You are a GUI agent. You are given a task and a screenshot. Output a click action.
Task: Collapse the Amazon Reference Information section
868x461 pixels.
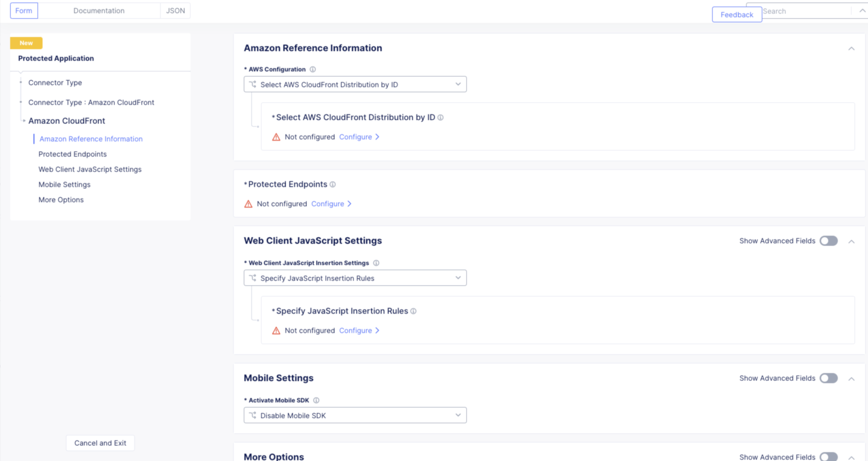point(851,49)
